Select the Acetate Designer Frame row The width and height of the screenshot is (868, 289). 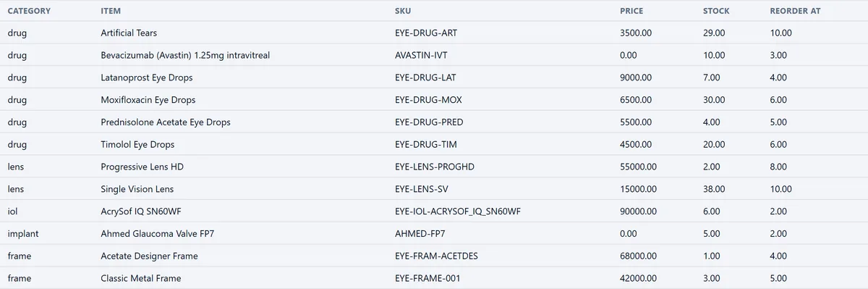click(x=434, y=256)
